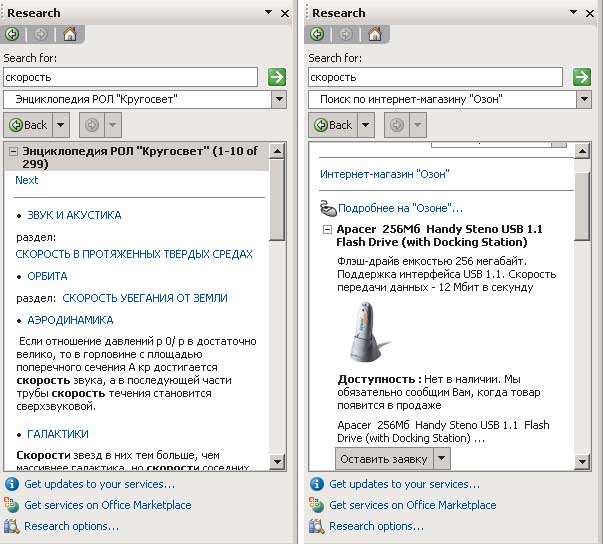
Task: Click Get updates to your services, right pane
Action: pyautogui.click(x=404, y=484)
